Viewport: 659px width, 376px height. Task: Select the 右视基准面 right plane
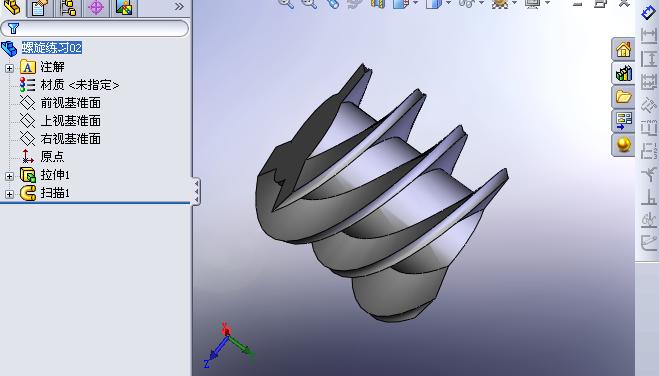(x=71, y=139)
